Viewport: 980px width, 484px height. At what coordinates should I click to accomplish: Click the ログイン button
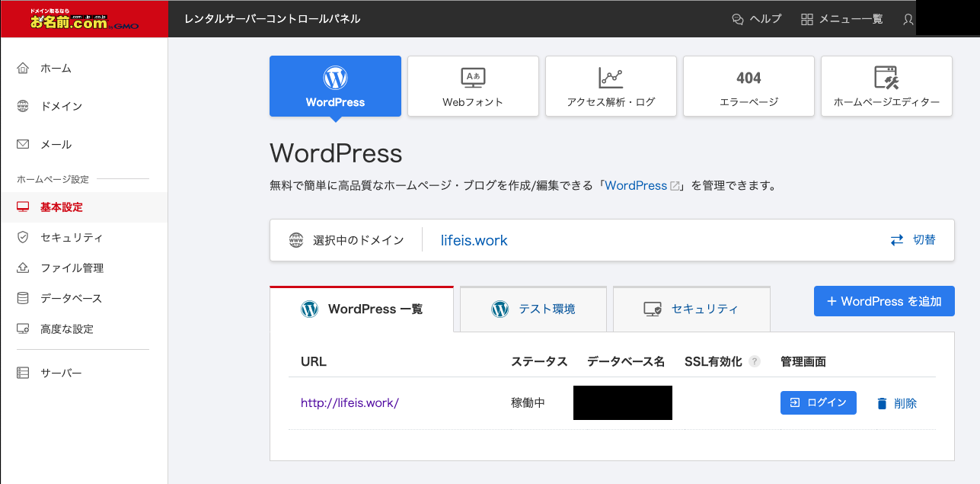[818, 403]
